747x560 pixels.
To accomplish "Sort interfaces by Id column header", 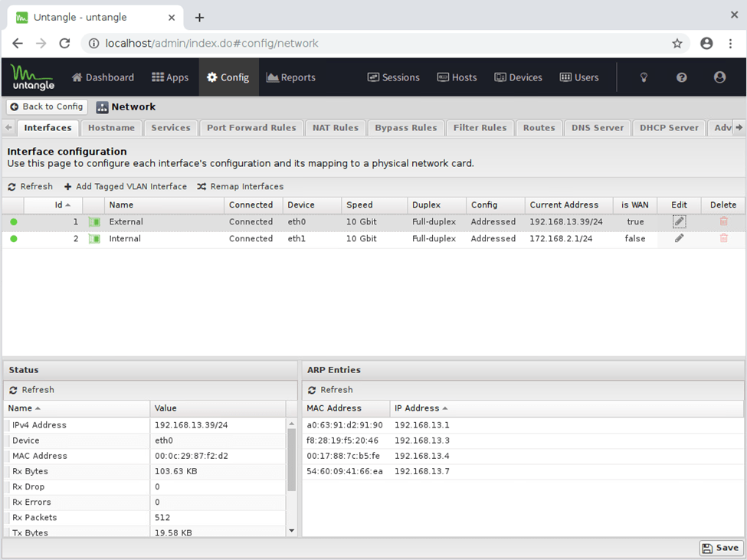I will click(58, 205).
